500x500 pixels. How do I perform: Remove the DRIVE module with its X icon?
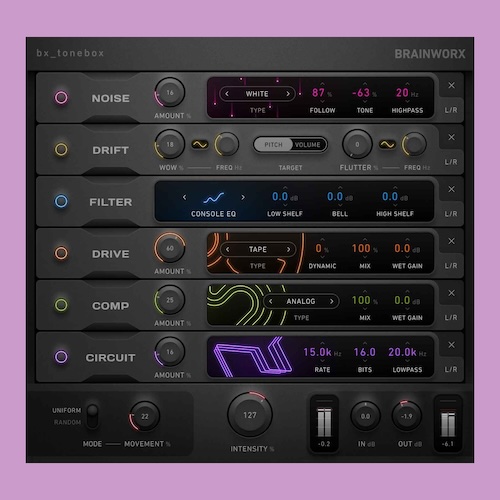pyautogui.click(x=452, y=241)
